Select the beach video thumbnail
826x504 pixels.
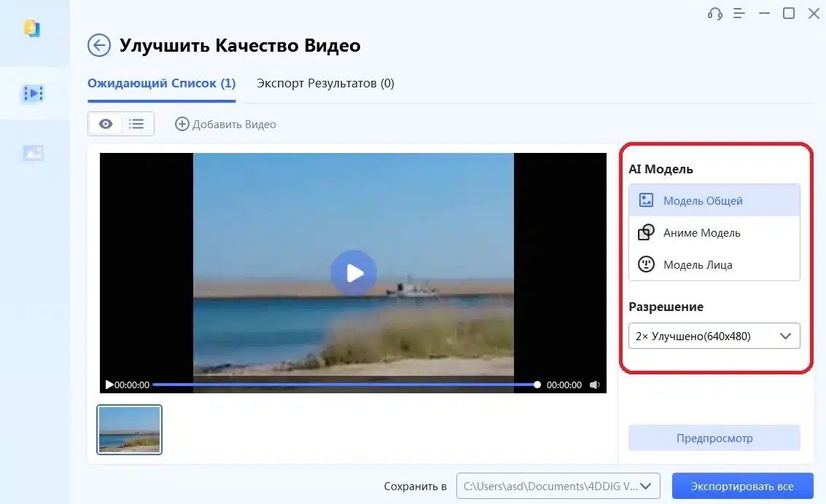(129, 429)
